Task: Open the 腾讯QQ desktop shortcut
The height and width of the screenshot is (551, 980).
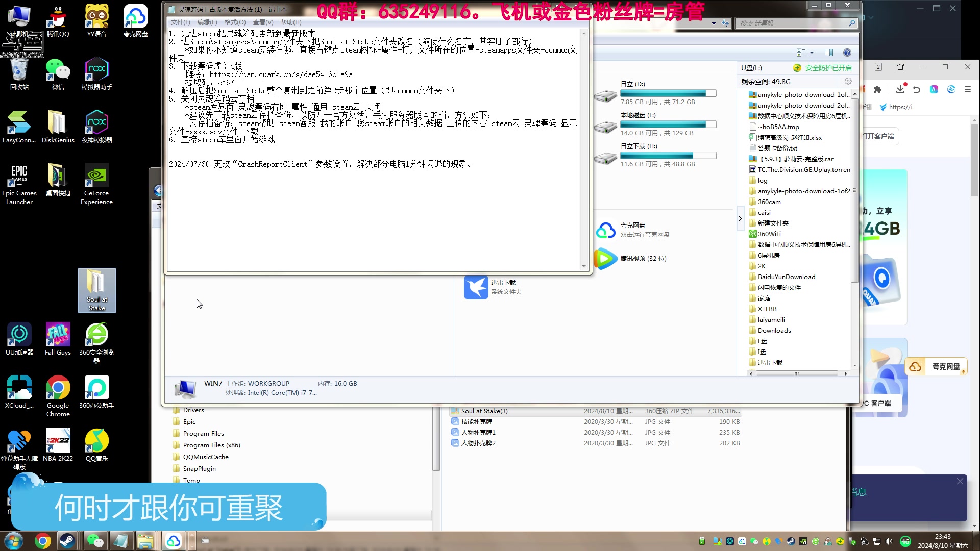Action: [58, 20]
